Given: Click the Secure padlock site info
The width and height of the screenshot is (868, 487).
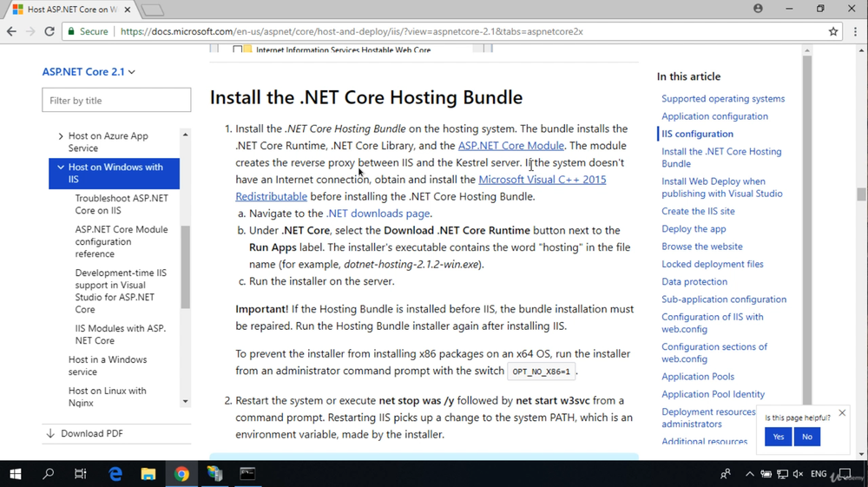Looking at the screenshot, I should click(x=88, y=31).
